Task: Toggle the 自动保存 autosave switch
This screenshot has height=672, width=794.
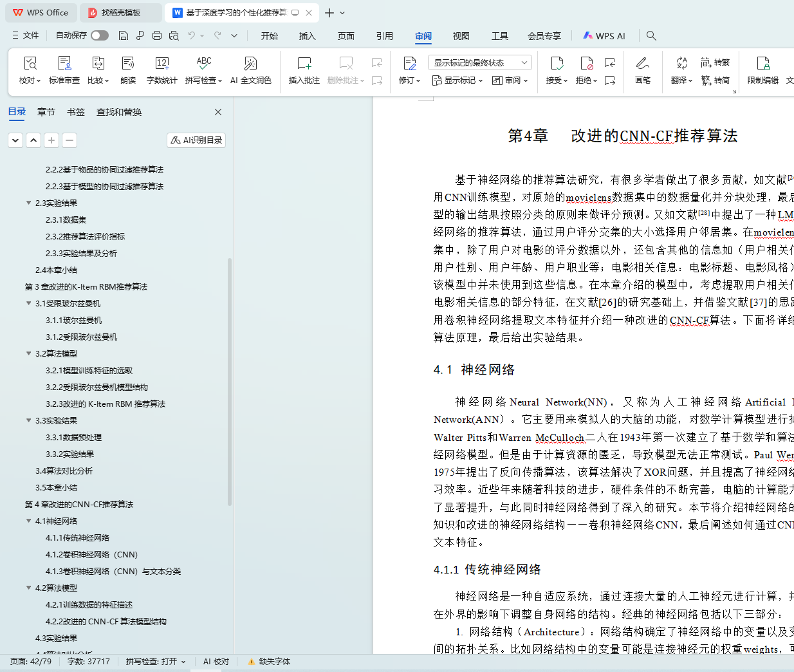Action: click(x=100, y=35)
